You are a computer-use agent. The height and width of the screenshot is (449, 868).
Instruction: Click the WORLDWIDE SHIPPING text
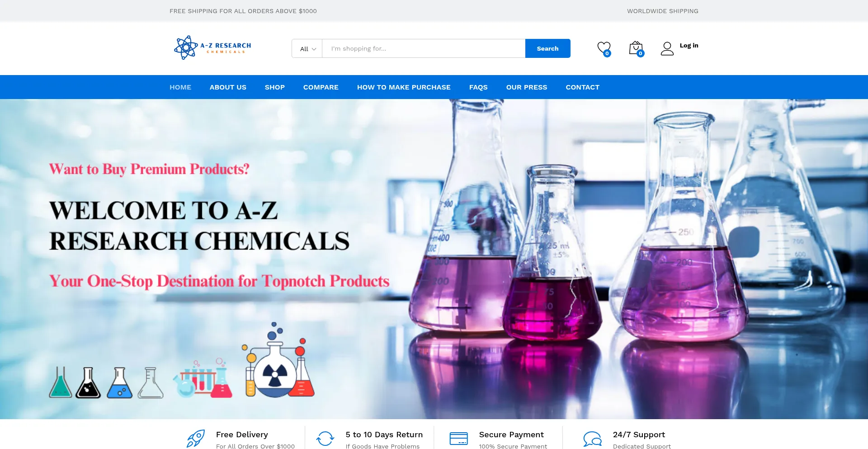(x=663, y=11)
